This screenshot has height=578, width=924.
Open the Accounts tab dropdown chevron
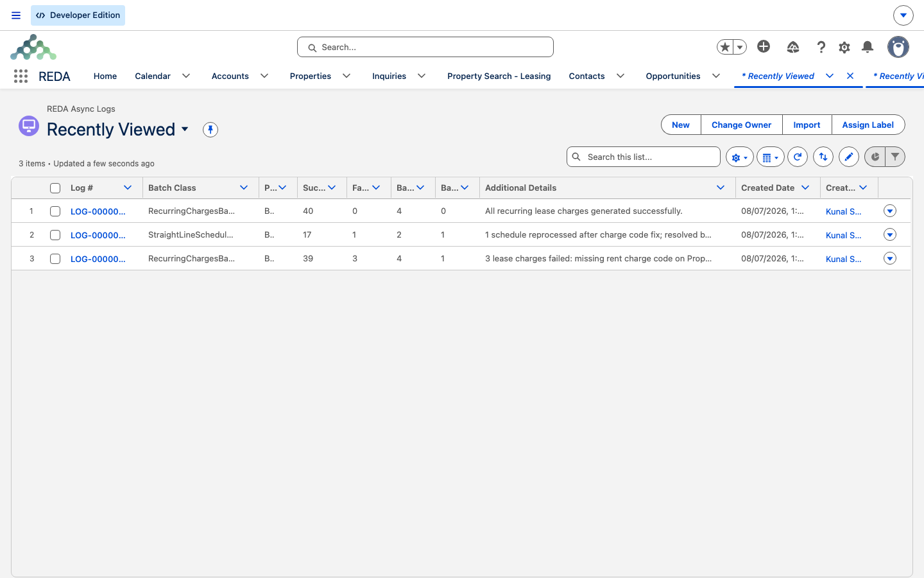264,76
